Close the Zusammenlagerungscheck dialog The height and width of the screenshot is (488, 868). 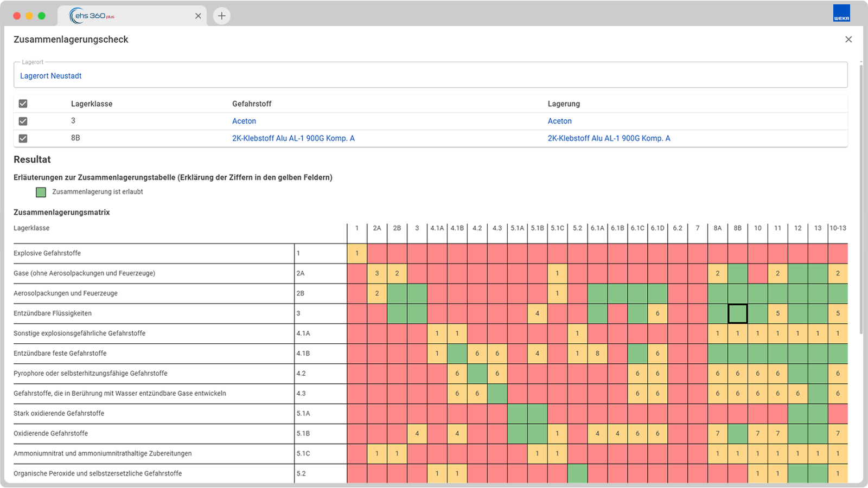(848, 40)
